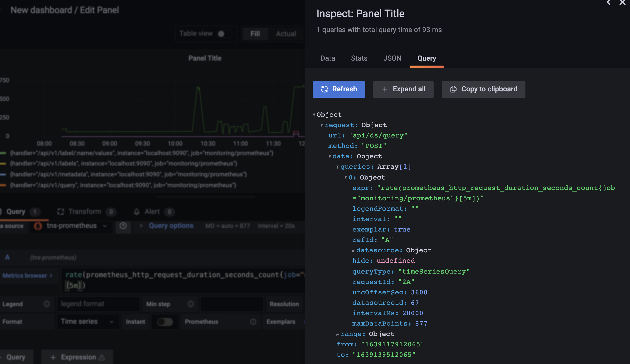
Task: Click the back chevron above the Inspect panel
Action: (x=608, y=2)
